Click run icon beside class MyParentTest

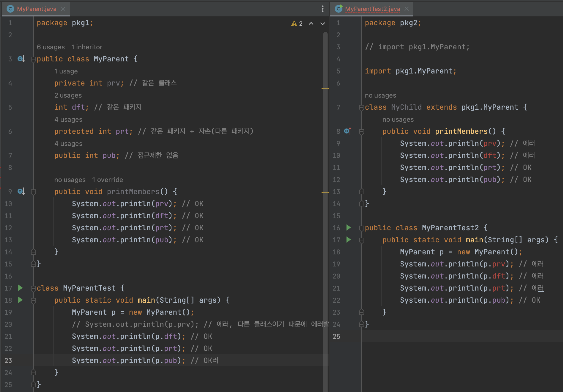pyautogui.click(x=20, y=288)
